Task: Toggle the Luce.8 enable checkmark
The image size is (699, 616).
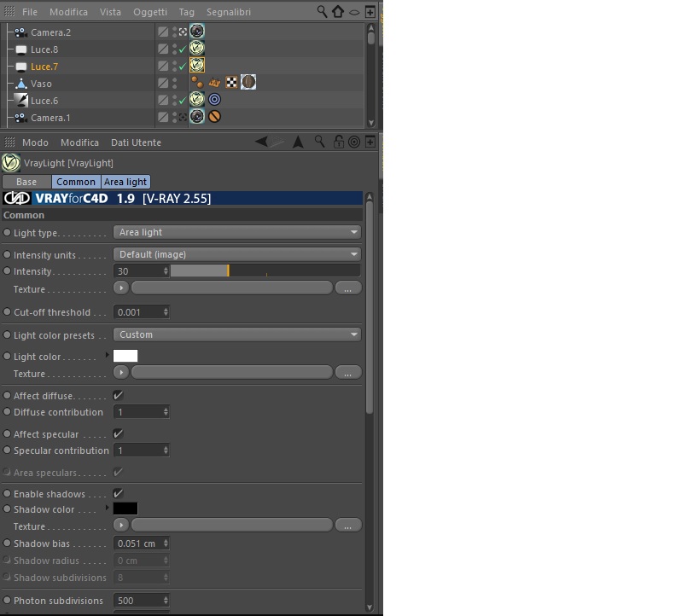Action: click(x=183, y=49)
